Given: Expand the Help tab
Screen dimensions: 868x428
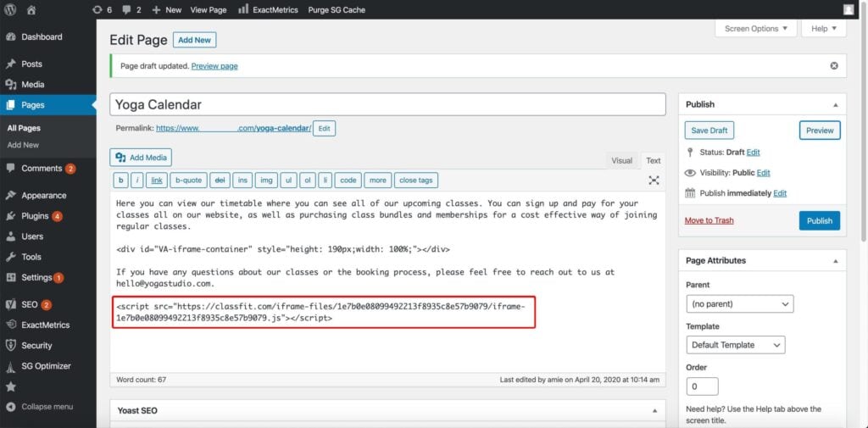Looking at the screenshot, I should (x=824, y=29).
